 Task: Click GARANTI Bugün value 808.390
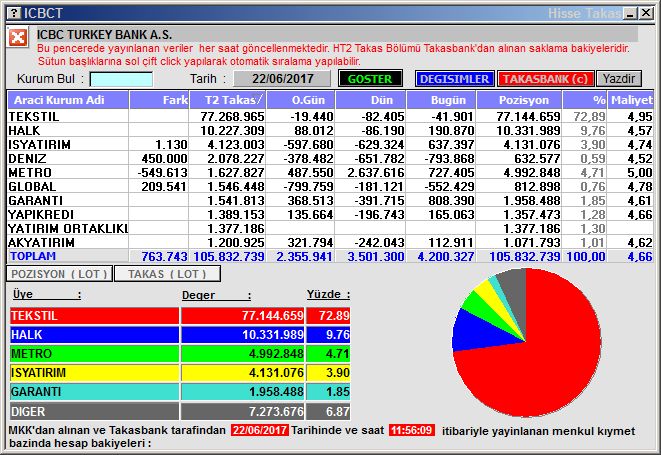[451, 200]
